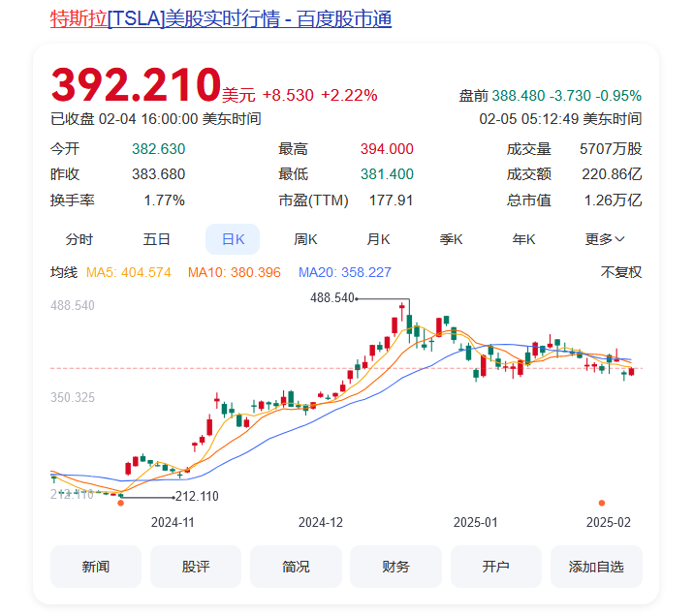Click the 350.325 y-axis label
This screenshot has width=694, height=616.
click(73, 397)
